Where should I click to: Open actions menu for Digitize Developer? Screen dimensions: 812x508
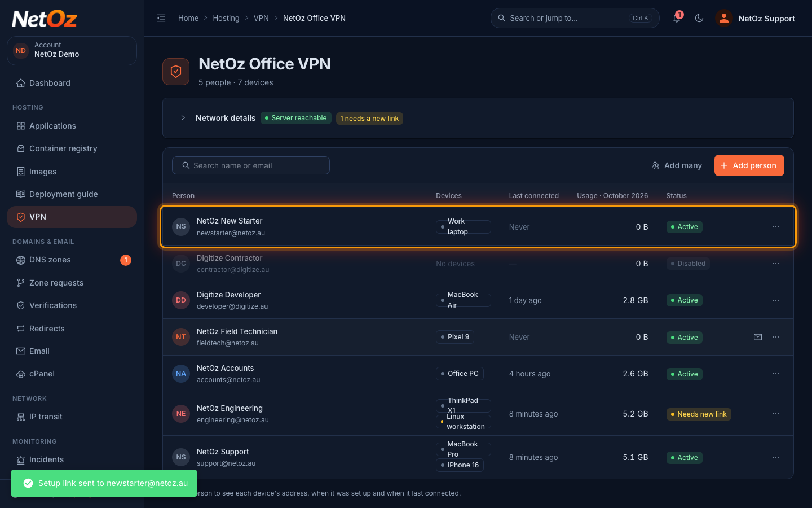776,300
